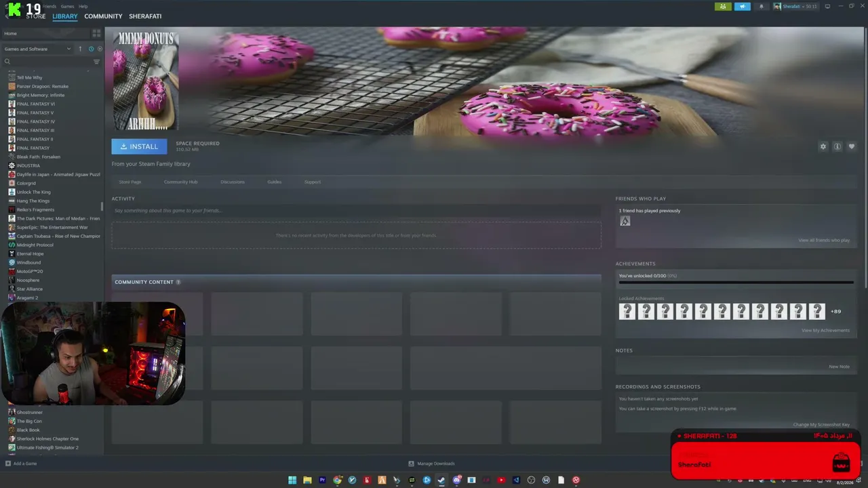The image size is (868, 488).
Task: Open File Explorer from taskbar
Action: (x=307, y=480)
